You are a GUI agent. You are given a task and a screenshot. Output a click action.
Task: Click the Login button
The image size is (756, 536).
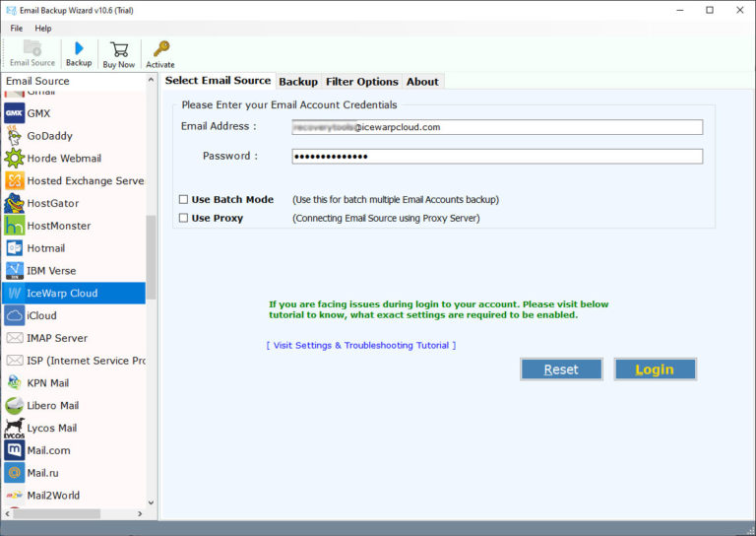point(655,369)
